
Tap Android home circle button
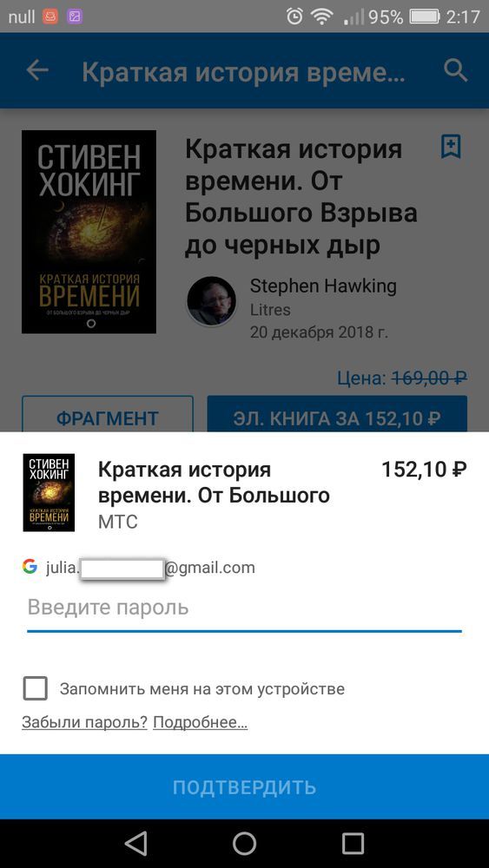(244, 844)
